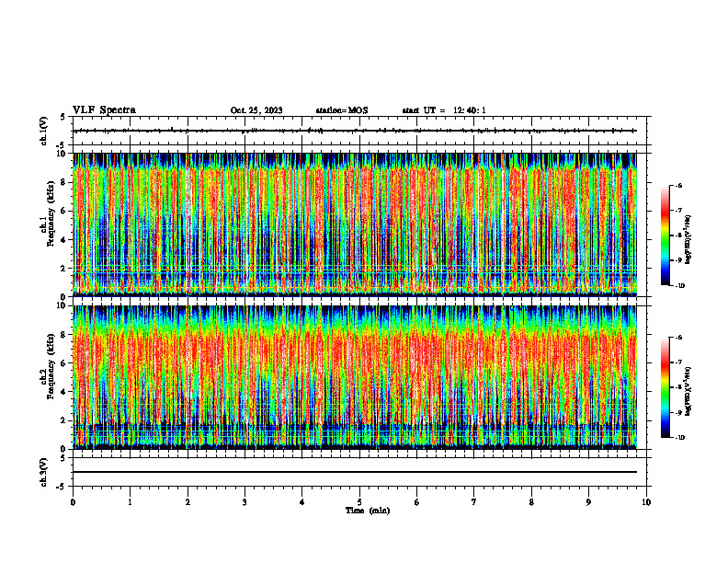728x563 pixels.
Task: Click time axis tick label "10"
Action: 646,502
